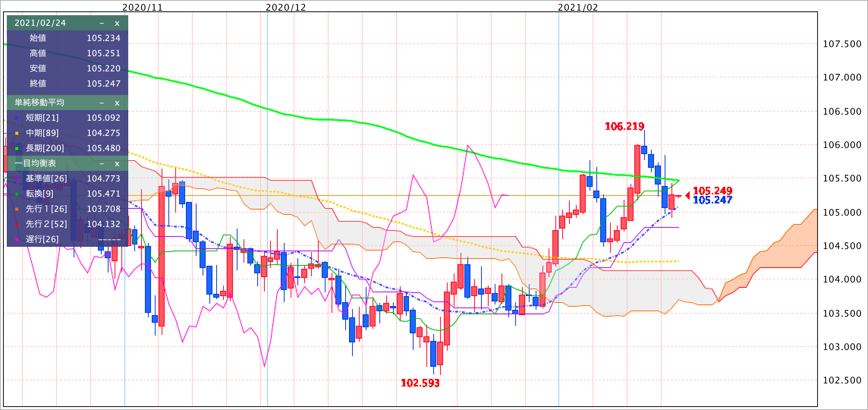Click the 先行1[26] value 103.708

pos(104,209)
